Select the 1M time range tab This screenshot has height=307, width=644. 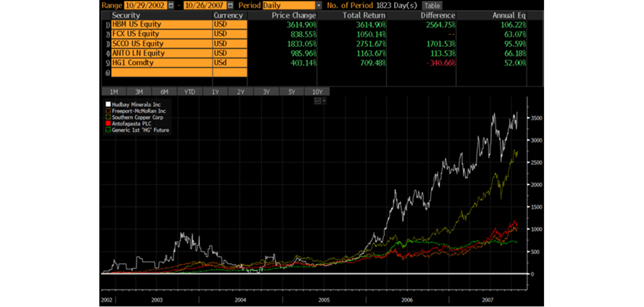[x=114, y=92]
